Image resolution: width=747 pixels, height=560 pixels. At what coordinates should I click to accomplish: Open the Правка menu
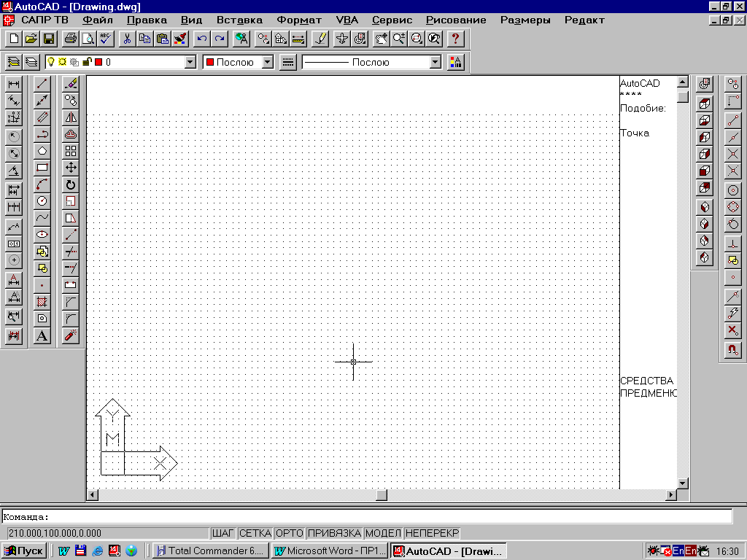click(x=147, y=20)
